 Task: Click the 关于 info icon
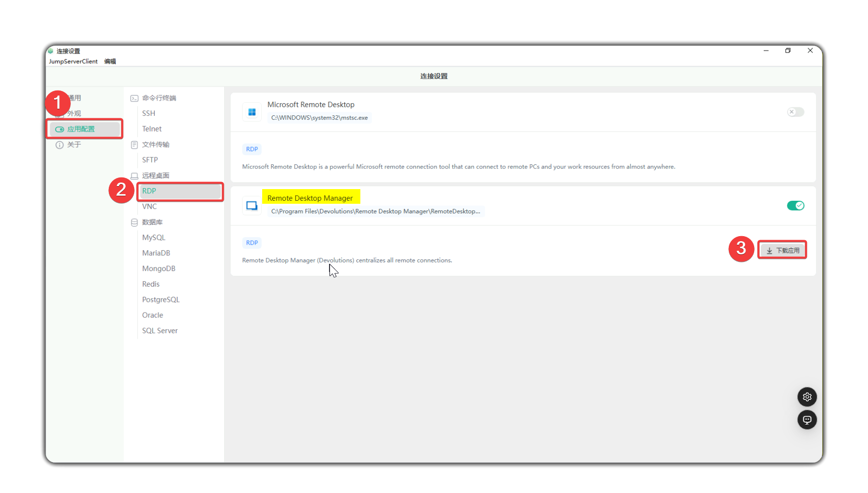click(x=60, y=145)
